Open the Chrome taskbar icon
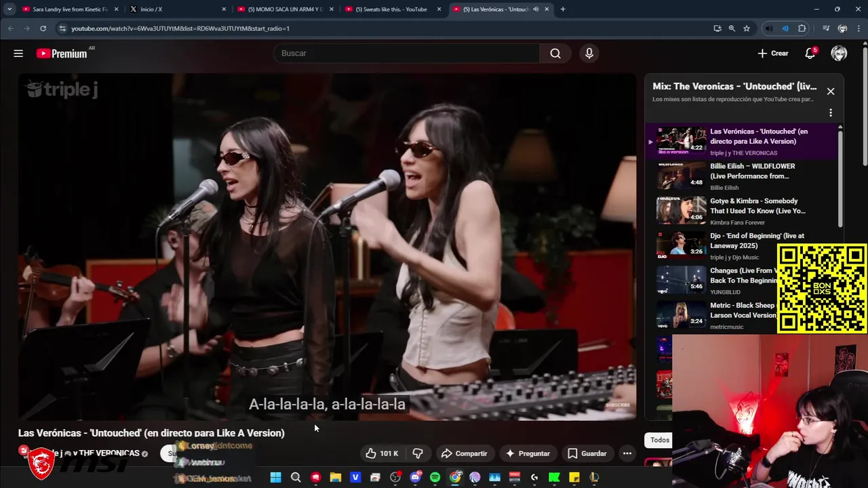The image size is (868, 488). point(455,478)
